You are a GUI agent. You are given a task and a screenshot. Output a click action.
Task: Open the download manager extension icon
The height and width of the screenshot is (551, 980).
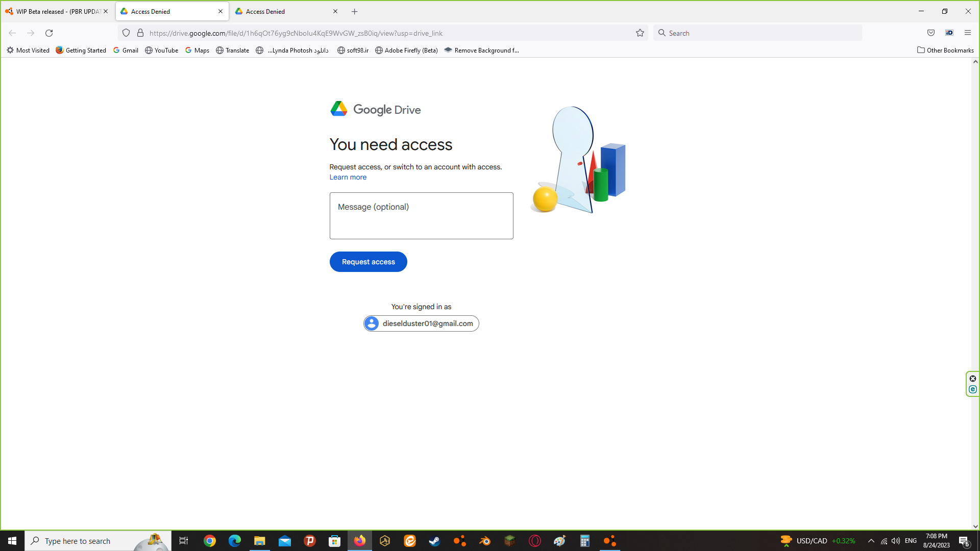click(x=949, y=33)
